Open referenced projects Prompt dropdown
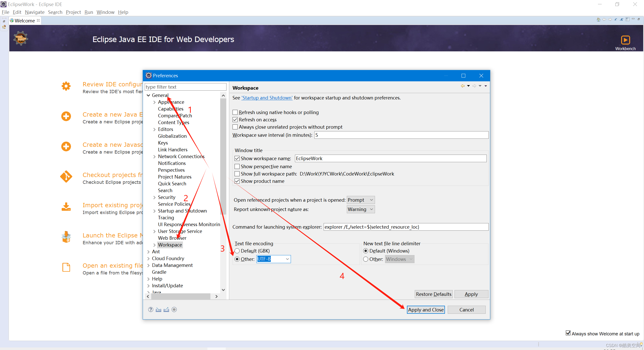Image resolution: width=644 pixels, height=350 pixels. pyautogui.click(x=361, y=200)
